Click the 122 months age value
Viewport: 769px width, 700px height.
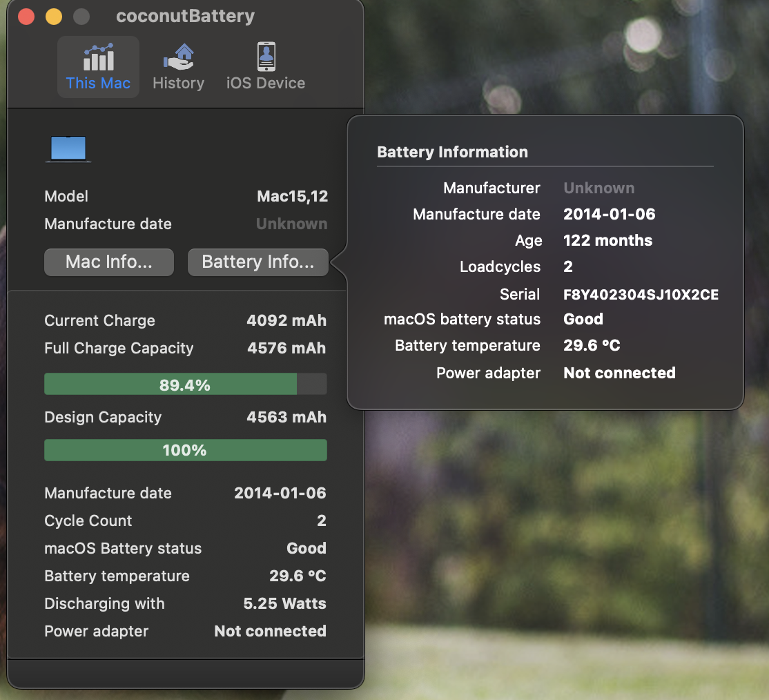pos(607,240)
